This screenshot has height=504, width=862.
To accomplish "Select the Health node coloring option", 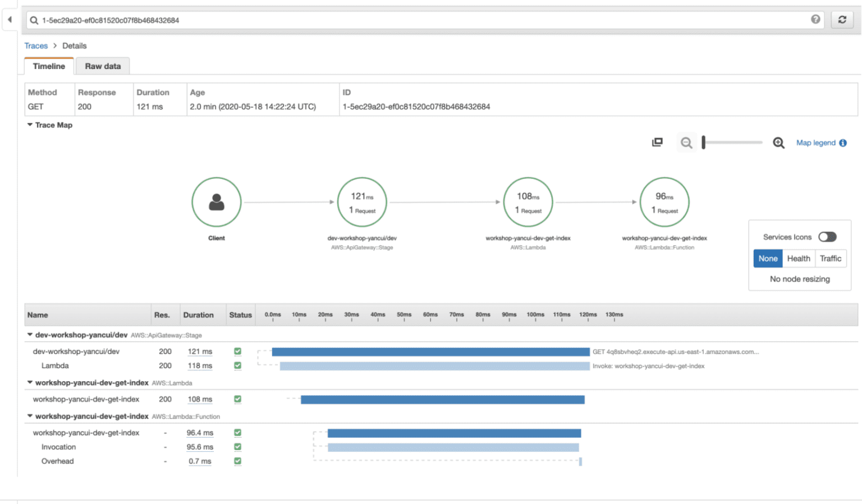I will [x=799, y=258].
